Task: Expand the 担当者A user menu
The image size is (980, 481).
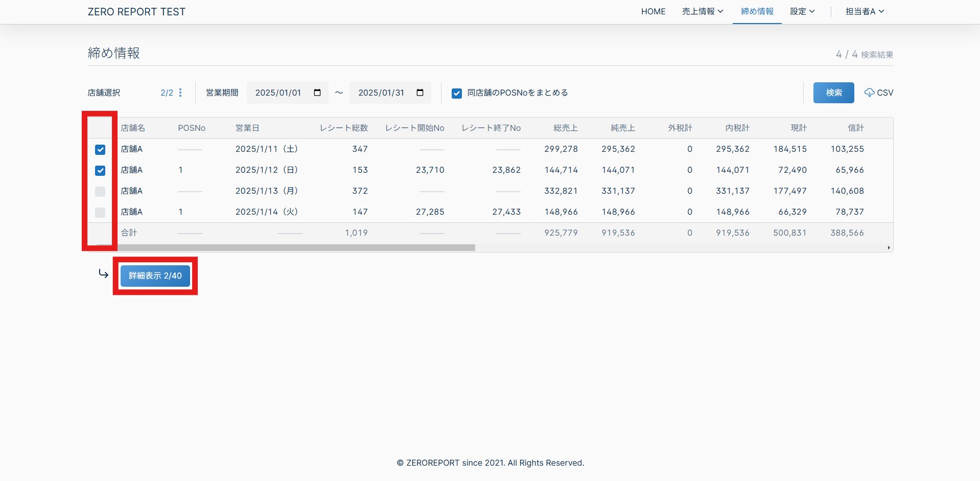Action: point(864,11)
